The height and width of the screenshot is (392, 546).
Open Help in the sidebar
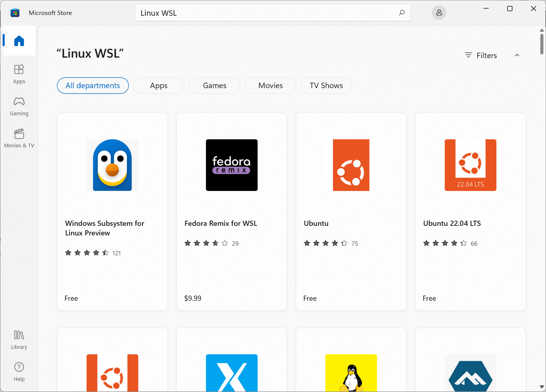pos(19,372)
